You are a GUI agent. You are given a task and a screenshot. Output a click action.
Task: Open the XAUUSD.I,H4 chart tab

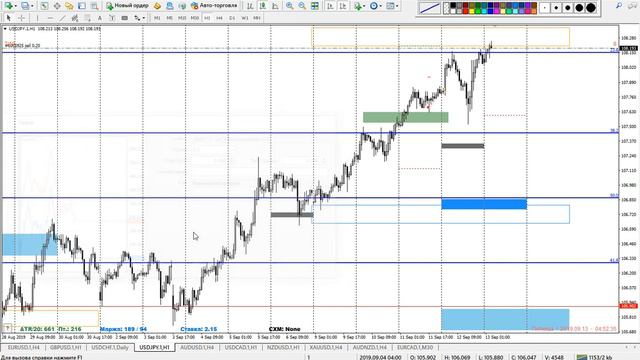[x=326, y=347]
